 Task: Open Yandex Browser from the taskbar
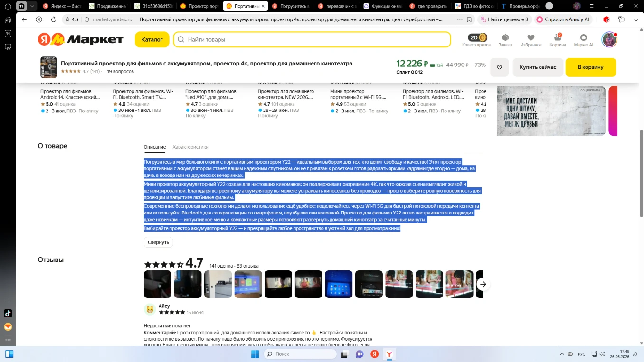(389, 354)
